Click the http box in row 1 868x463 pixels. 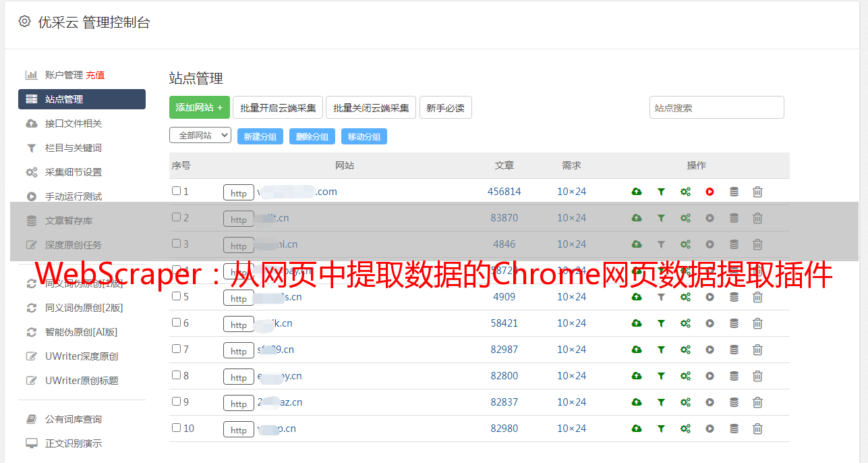point(239,193)
